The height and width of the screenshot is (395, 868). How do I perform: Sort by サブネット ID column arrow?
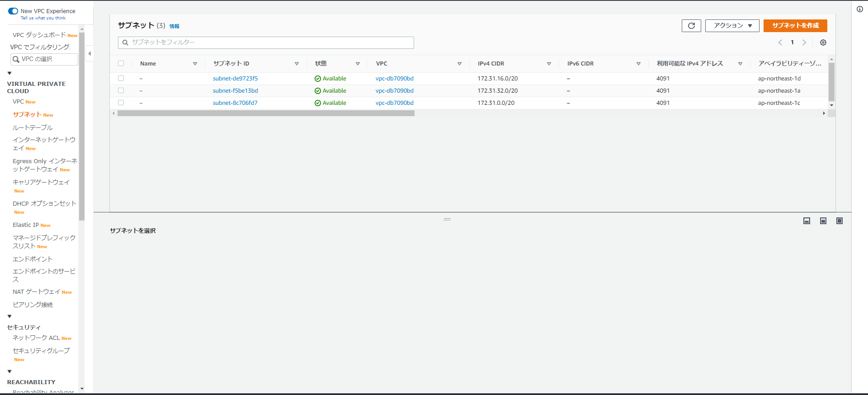297,64
